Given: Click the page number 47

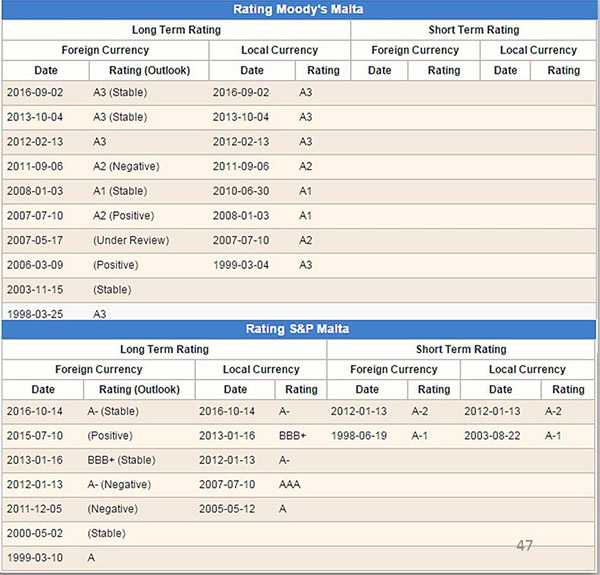Looking at the screenshot, I should pos(525,546).
